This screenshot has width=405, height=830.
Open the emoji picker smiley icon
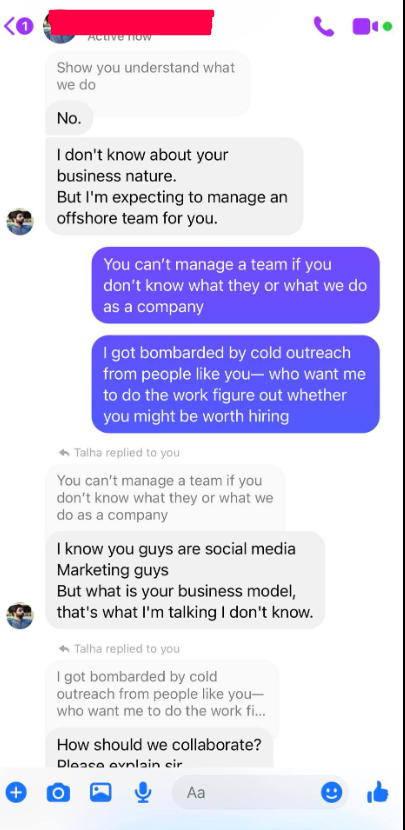tap(332, 792)
